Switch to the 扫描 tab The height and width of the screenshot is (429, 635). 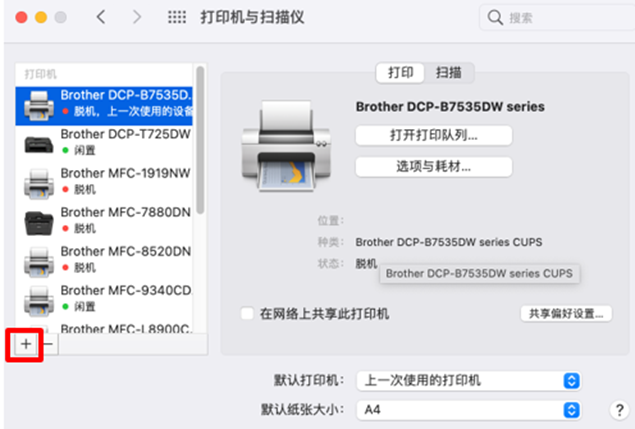click(449, 73)
